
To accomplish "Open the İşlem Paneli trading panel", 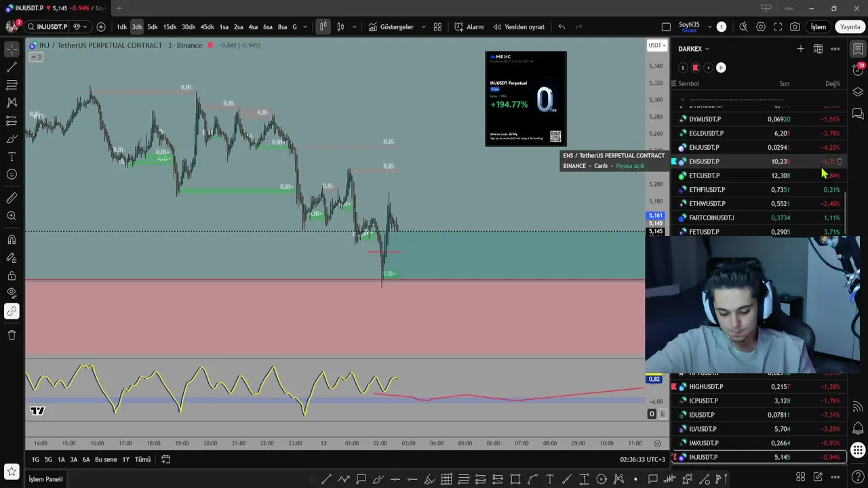I will [45, 479].
